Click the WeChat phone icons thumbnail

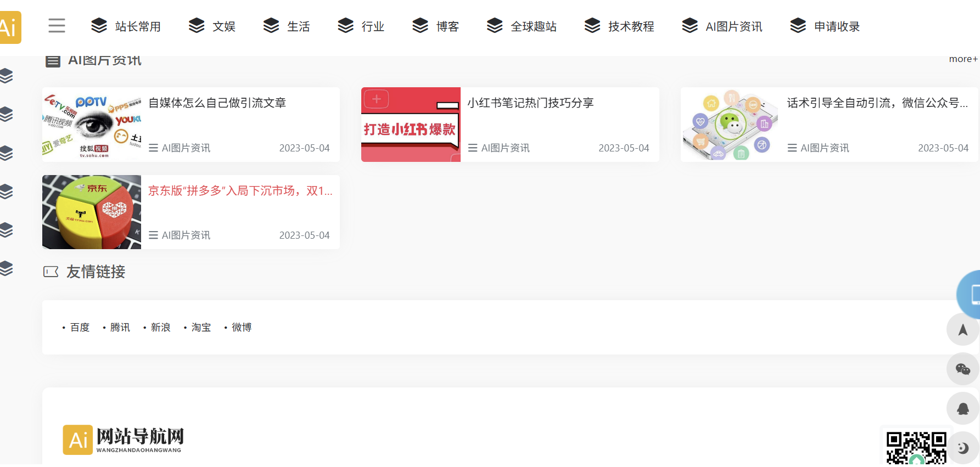730,125
